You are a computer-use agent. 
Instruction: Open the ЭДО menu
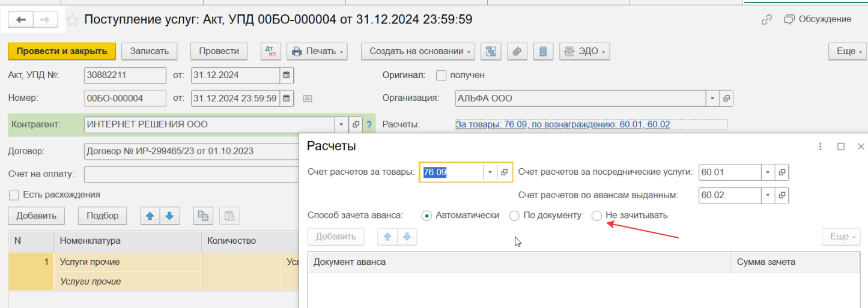pyautogui.click(x=584, y=52)
